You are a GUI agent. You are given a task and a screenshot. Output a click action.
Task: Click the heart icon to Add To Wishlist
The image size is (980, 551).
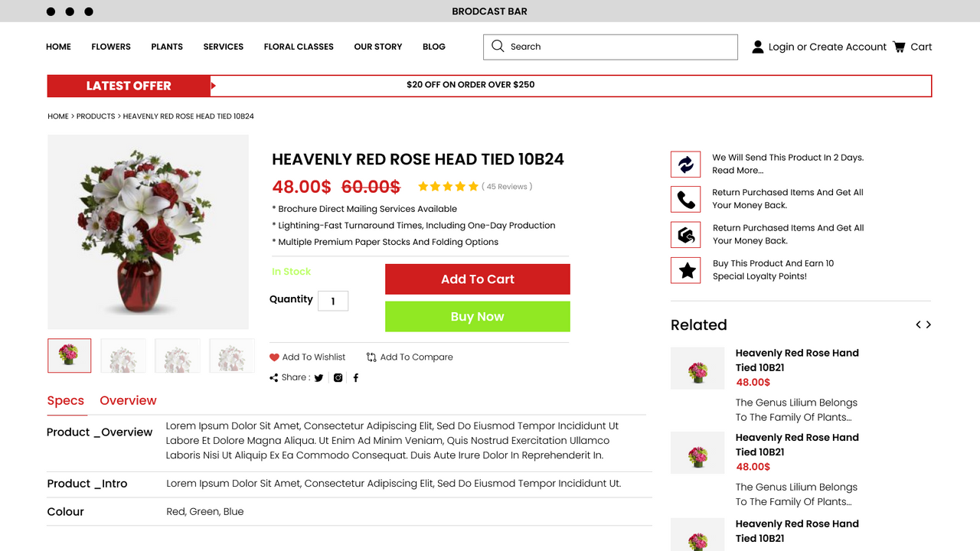tap(274, 357)
